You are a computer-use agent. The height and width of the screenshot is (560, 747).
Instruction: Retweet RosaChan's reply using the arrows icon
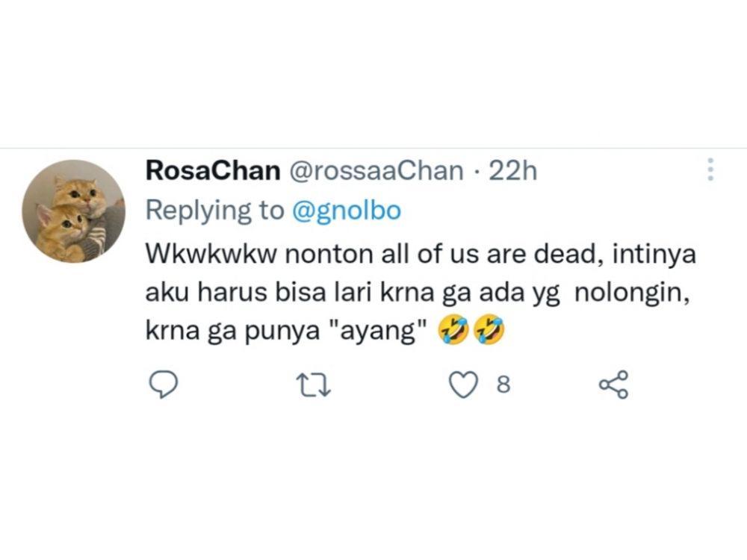point(313,385)
